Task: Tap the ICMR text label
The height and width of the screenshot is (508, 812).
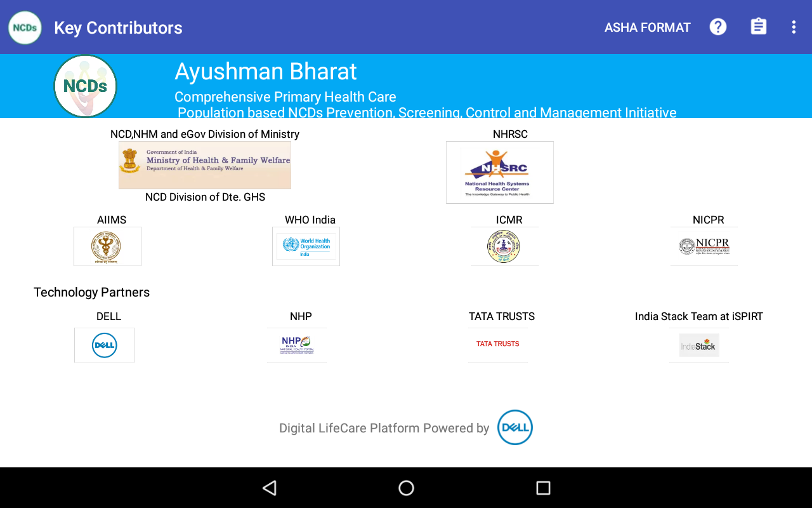Action: [509, 220]
